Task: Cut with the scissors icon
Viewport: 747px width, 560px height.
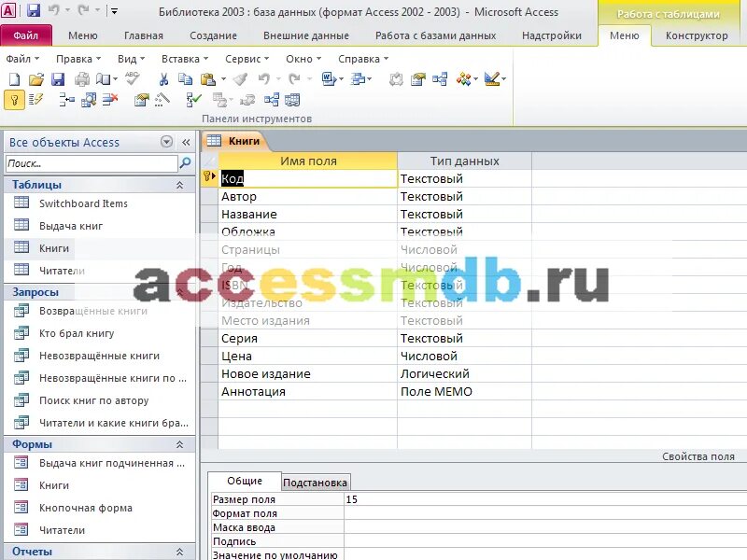Action: click(x=163, y=79)
